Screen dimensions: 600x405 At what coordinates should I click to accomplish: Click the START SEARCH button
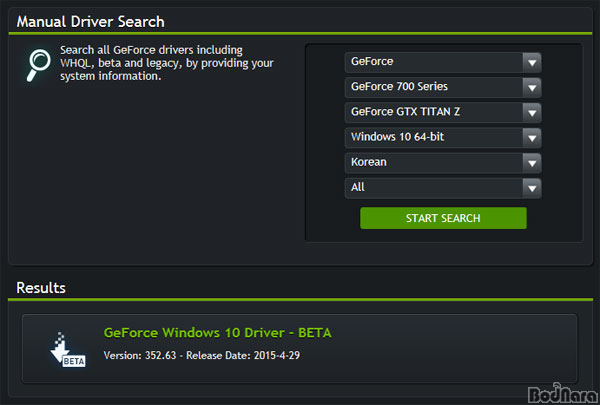[x=443, y=218]
